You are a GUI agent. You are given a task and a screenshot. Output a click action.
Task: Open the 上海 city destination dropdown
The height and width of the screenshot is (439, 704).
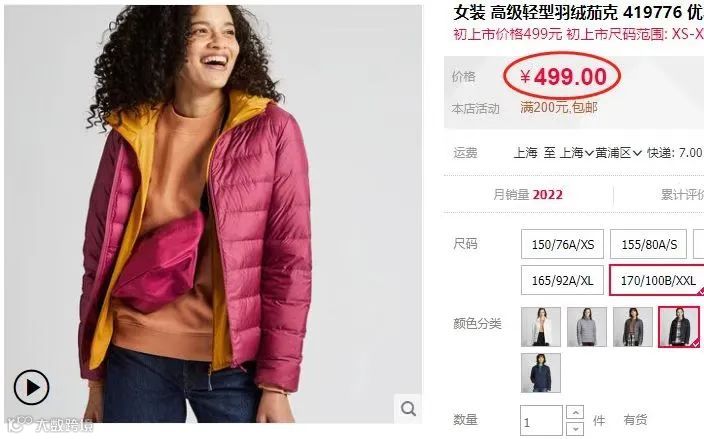click(576, 153)
